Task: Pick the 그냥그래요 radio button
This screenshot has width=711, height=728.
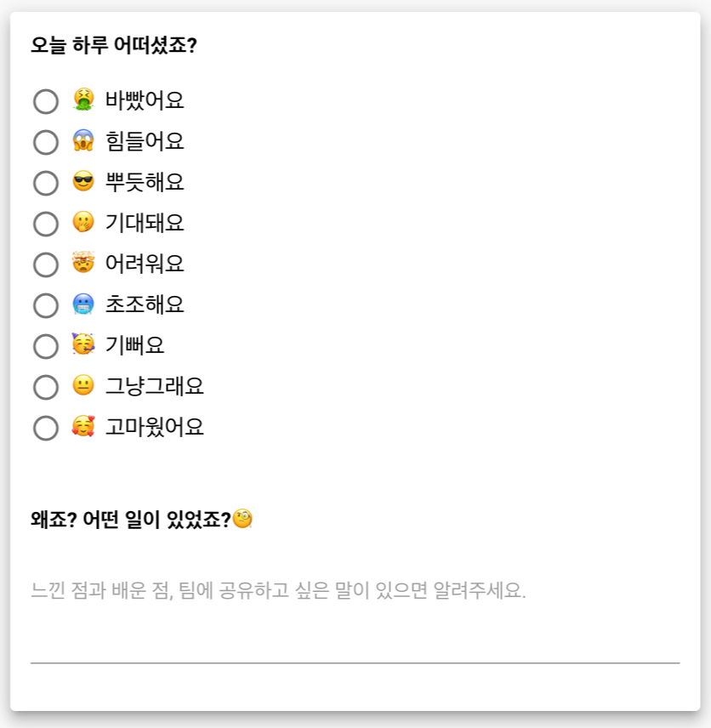Action: (x=46, y=387)
